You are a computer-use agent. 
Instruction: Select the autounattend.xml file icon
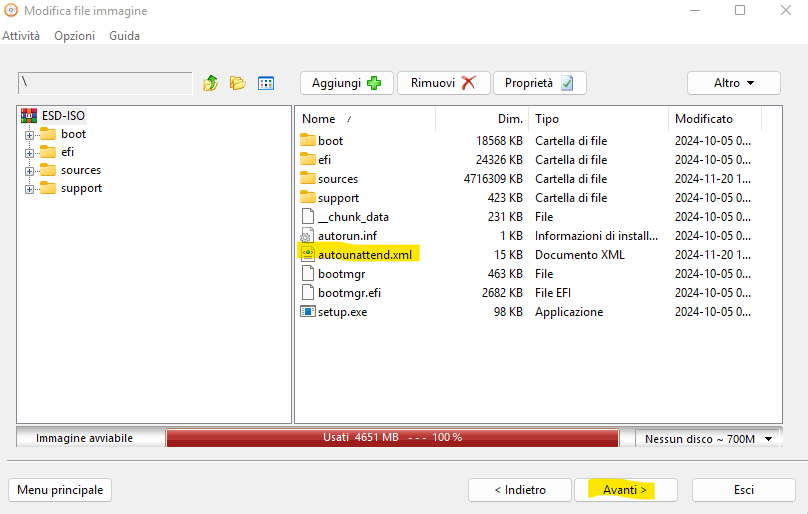click(308, 255)
